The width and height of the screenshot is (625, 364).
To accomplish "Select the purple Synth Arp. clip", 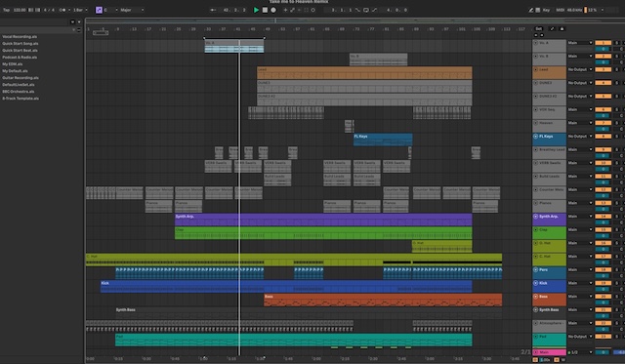I will [x=323, y=220].
